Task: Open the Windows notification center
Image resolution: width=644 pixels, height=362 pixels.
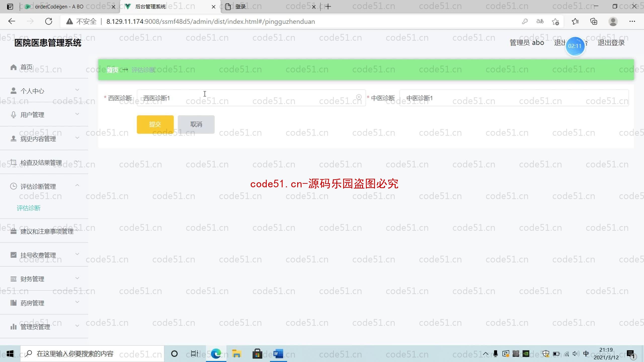Action: 631,354
